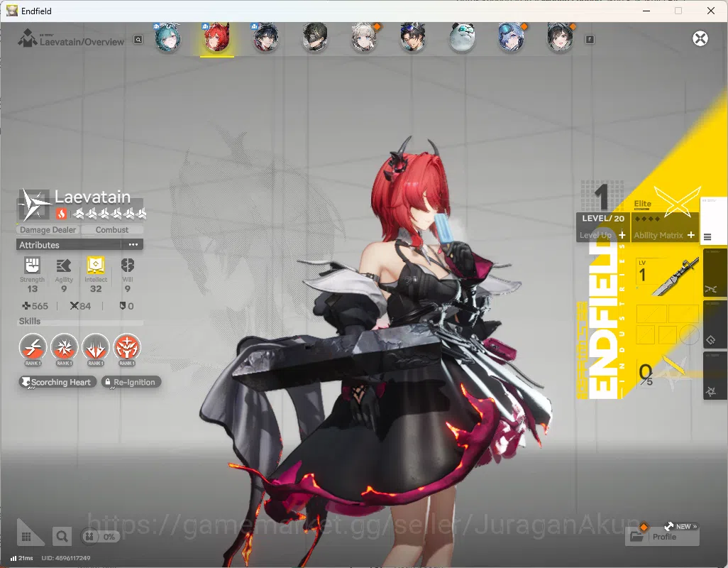Image resolution: width=728 pixels, height=568 pixels.
Task: Select the operator portrait wearing dark visor
Action: (x=315, y=38)
